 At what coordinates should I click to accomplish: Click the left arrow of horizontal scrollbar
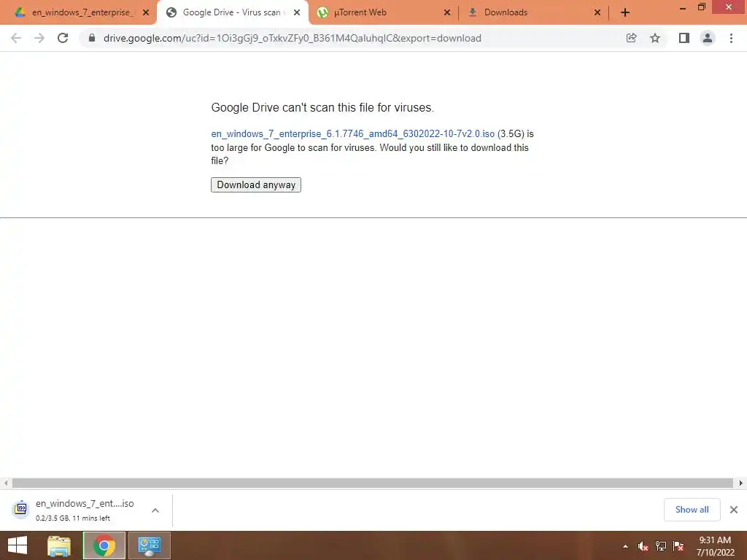pos(6,483)
